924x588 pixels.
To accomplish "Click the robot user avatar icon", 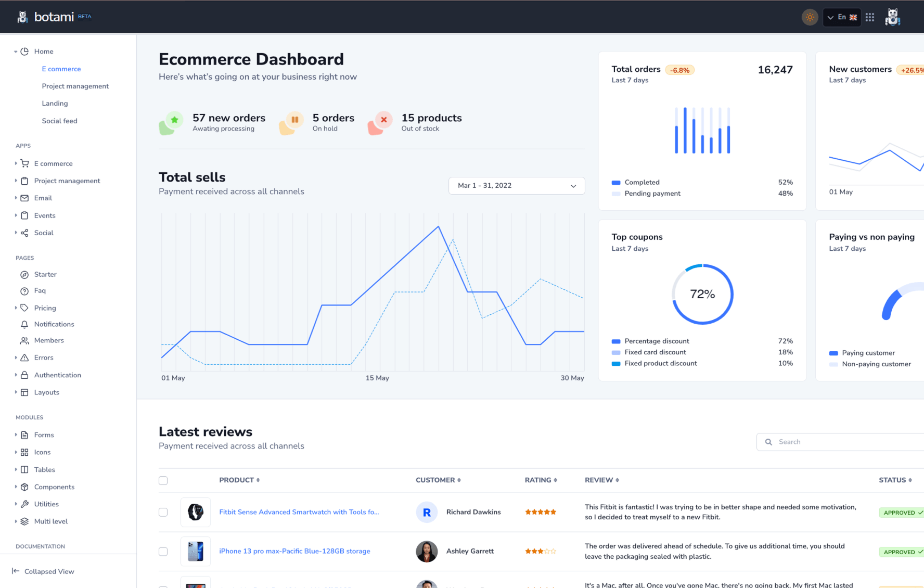I will click(893, 17).
